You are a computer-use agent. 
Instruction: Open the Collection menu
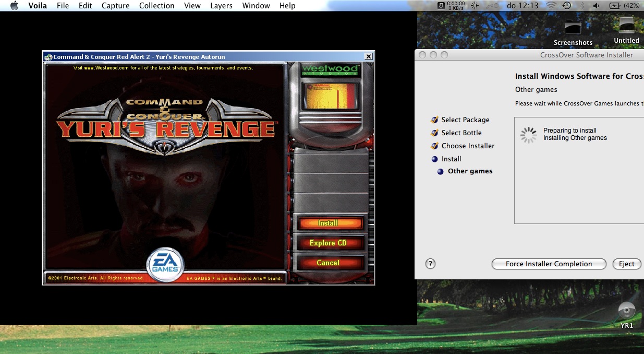pyautogui.click(x=156, y=6)
